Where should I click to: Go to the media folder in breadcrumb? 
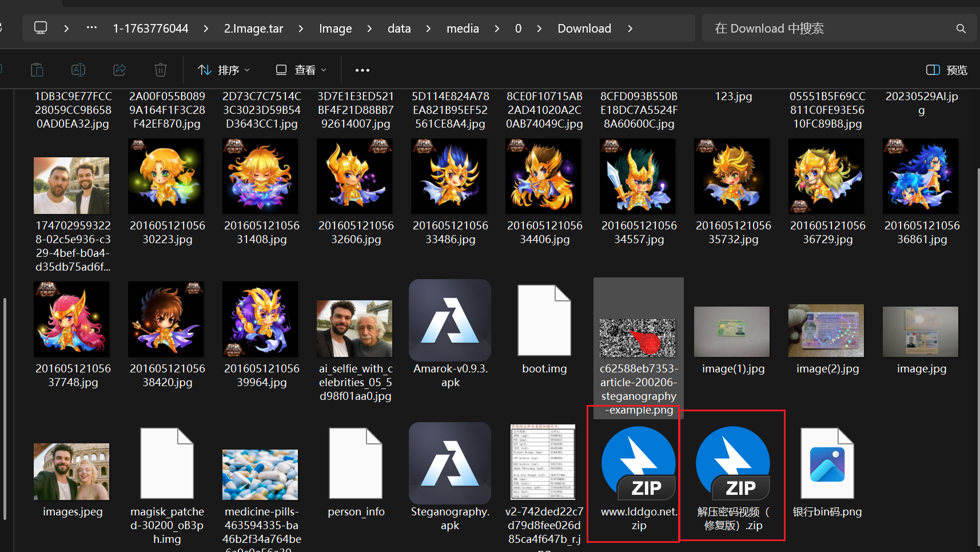[x=462, y=29]
